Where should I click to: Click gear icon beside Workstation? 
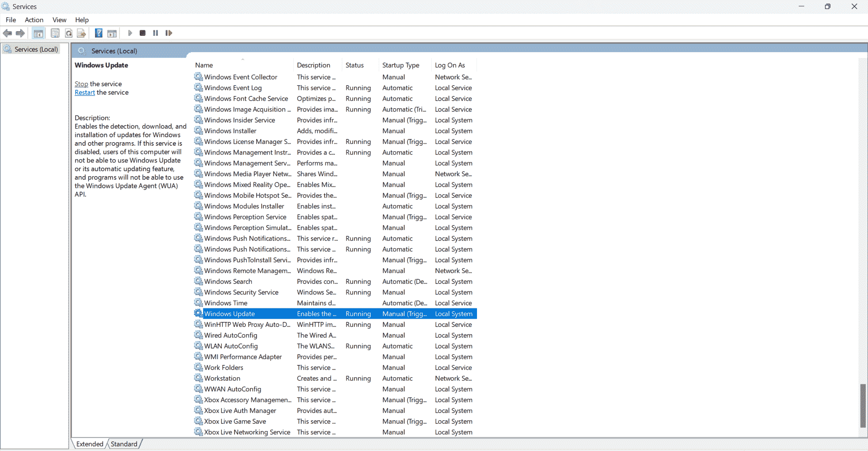[x=198, y=378]
